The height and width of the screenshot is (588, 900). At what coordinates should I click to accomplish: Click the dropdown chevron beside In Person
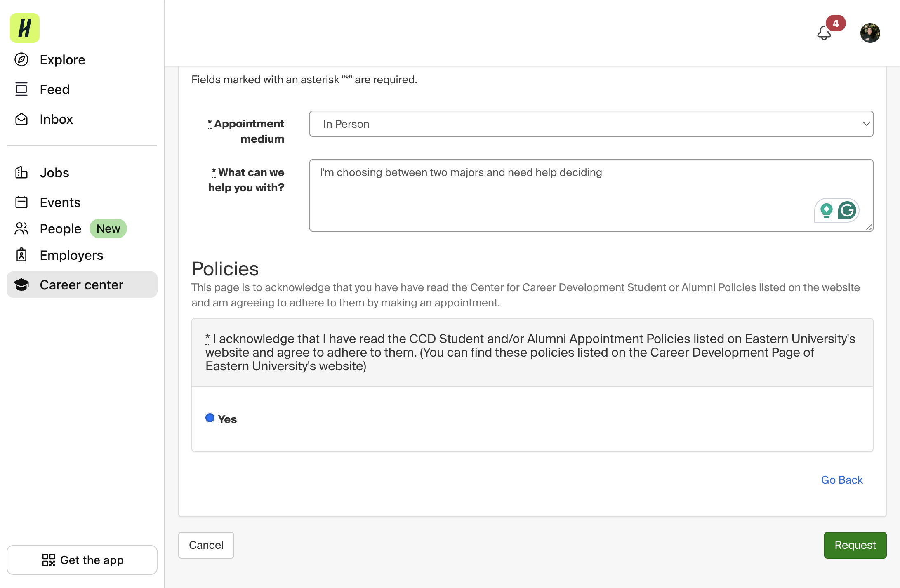[866, 124]
